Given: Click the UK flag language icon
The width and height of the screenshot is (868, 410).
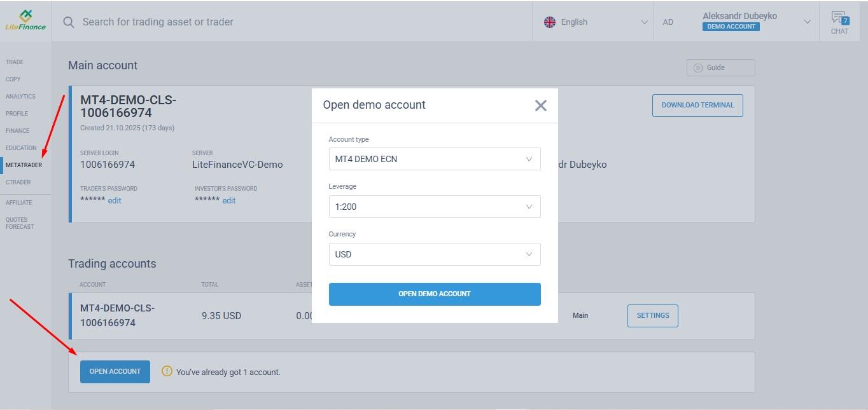Looking at the screenshot, I should click(x=550, y=22).
